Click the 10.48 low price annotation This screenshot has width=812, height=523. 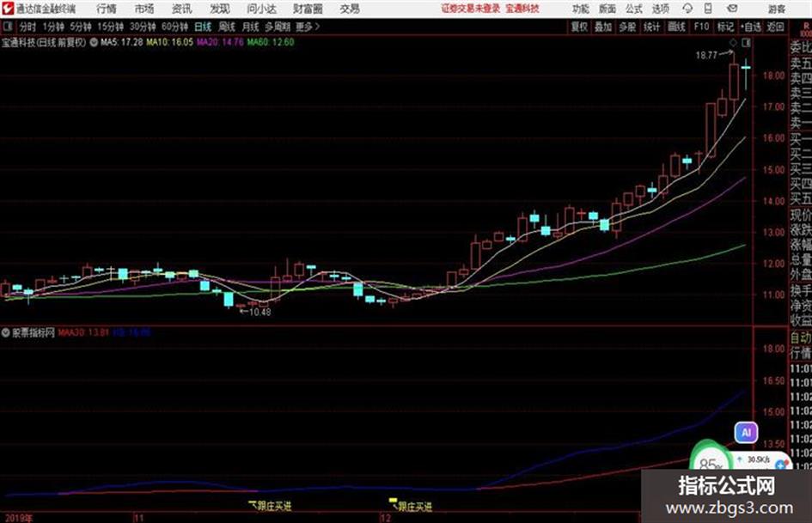click(x=260, y=312)
